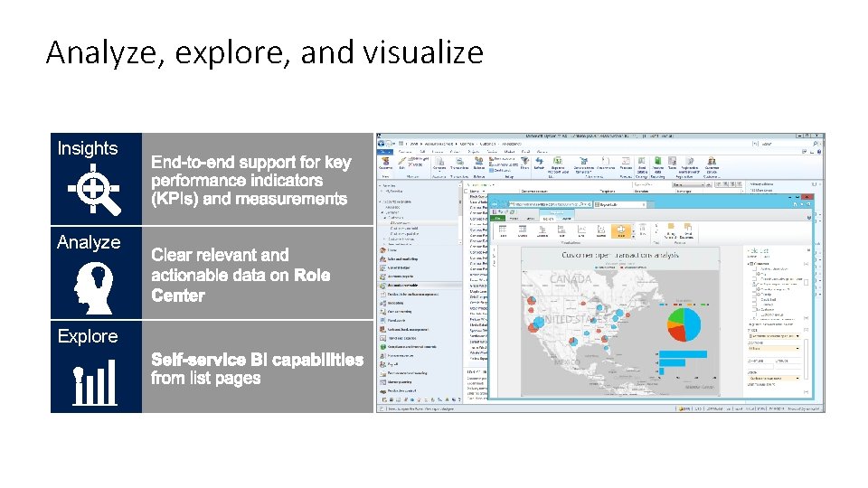Click the Table visualization icon
Screen dimensions: 868x488
503,231
